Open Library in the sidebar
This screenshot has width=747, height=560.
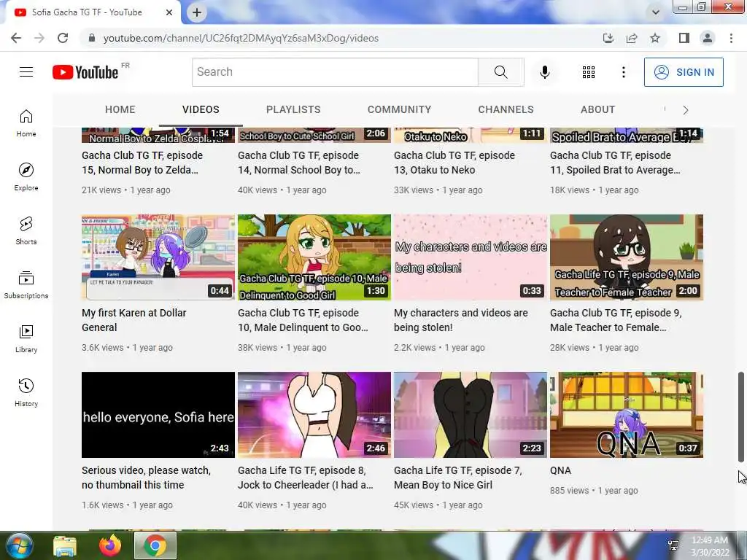[26, 338]
